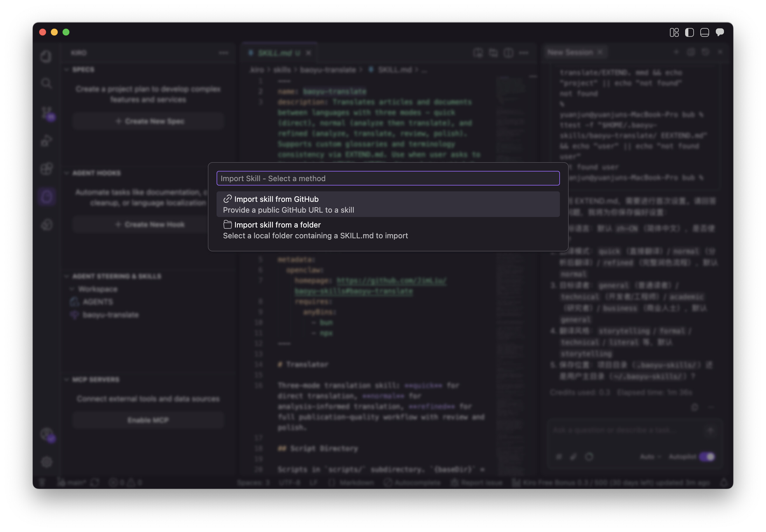Click the Create New Spec button
This screenshot has width=766, height=532.
point(148,121)
